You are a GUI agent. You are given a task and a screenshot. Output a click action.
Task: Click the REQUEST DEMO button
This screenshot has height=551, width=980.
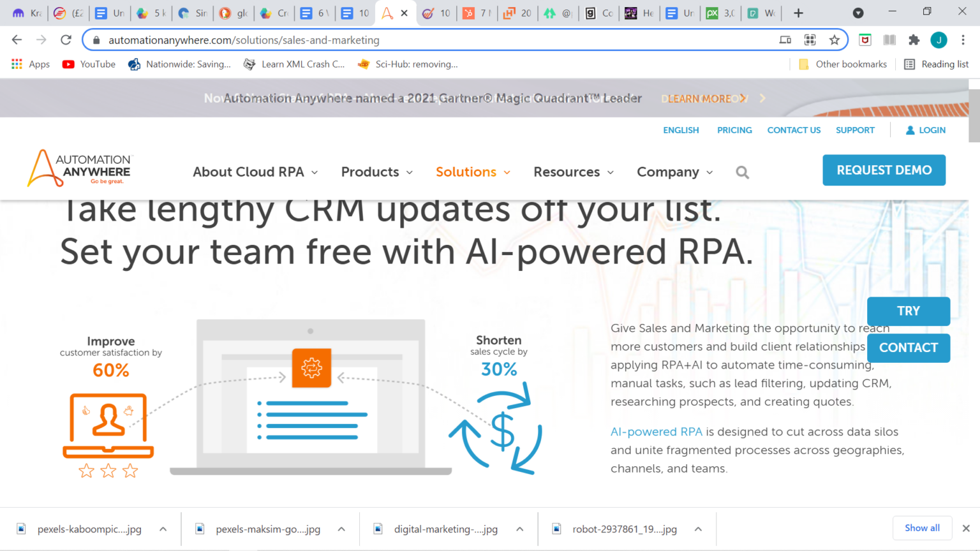884,170
